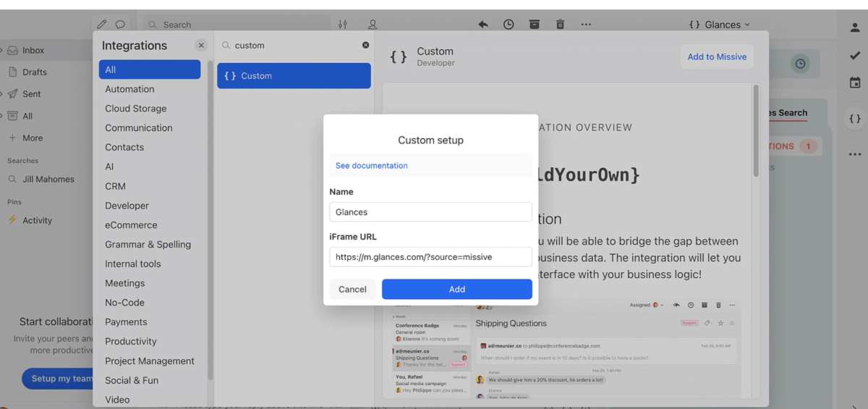
Task: Open new chat bubble icon
Action: coord(120,25)
